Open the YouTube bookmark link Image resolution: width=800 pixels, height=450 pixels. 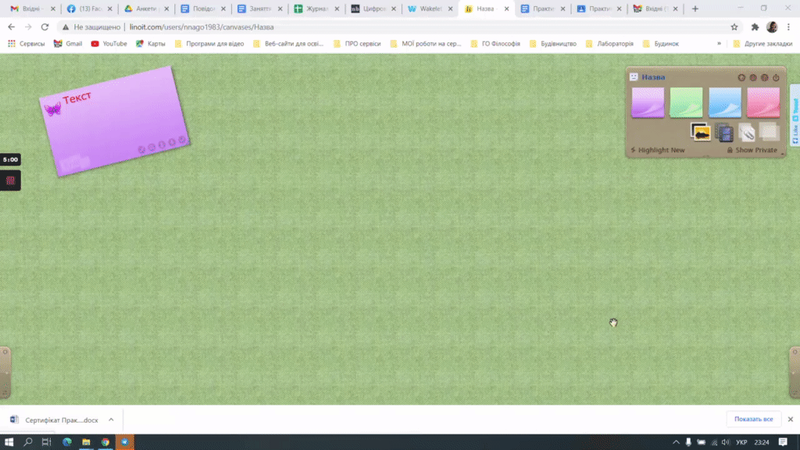click(x=109, y=44)
